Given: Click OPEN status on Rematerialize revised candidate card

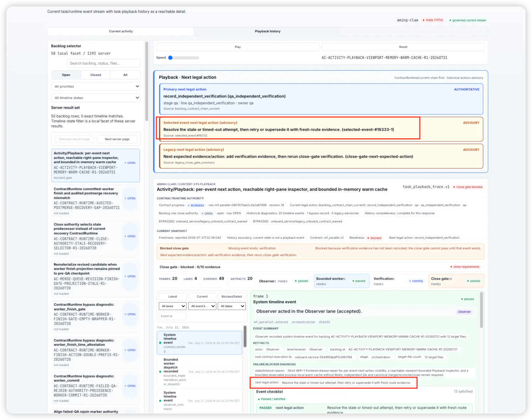Looking at the screenshot, I should 130,276.
